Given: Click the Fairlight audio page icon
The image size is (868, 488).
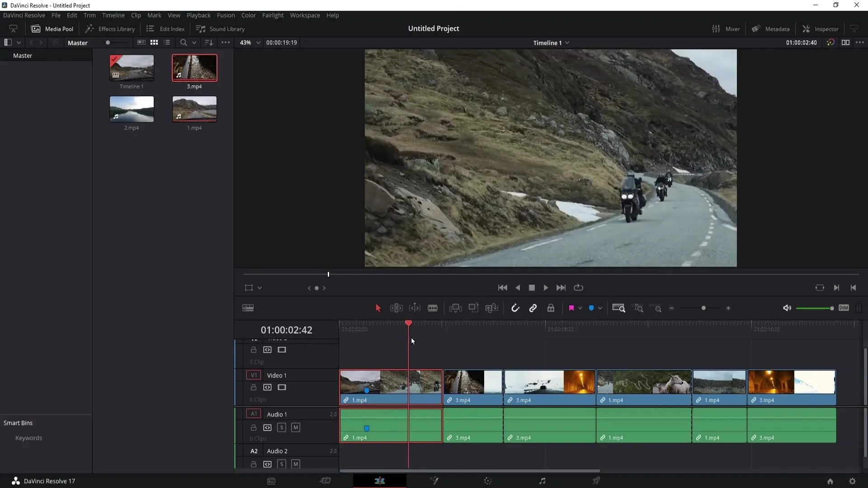Looking at the screenshot, I should (x=542, y=481).
